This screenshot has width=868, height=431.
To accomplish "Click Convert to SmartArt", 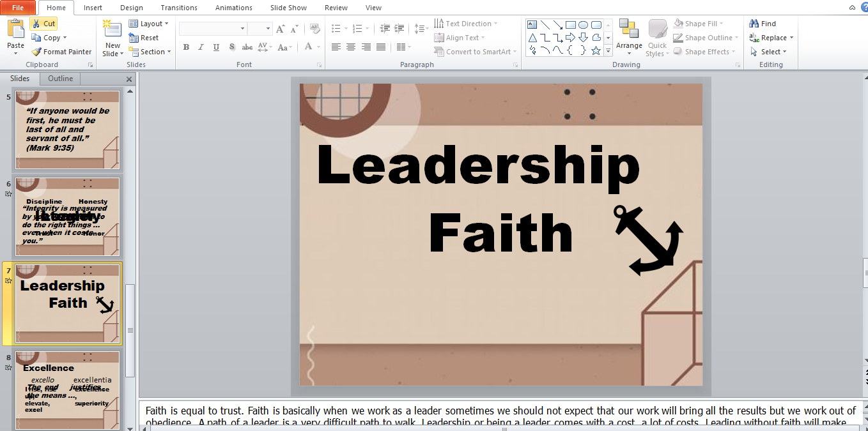I will (x=476, y=52).
